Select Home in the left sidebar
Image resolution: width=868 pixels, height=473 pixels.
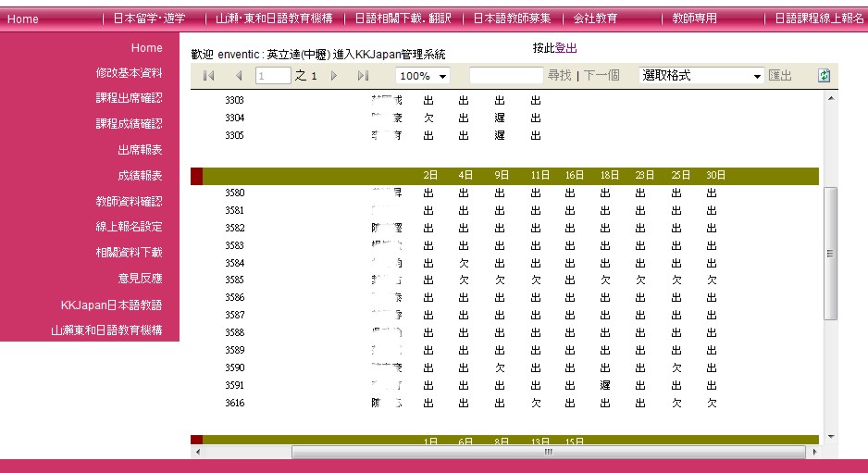click(x=147, y=47)
